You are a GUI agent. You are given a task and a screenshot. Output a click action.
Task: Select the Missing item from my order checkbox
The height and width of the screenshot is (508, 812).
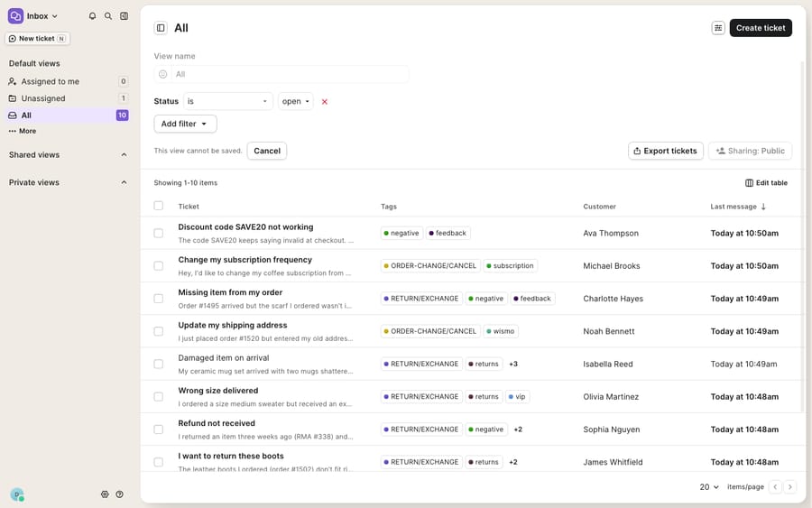pos(159,299)
